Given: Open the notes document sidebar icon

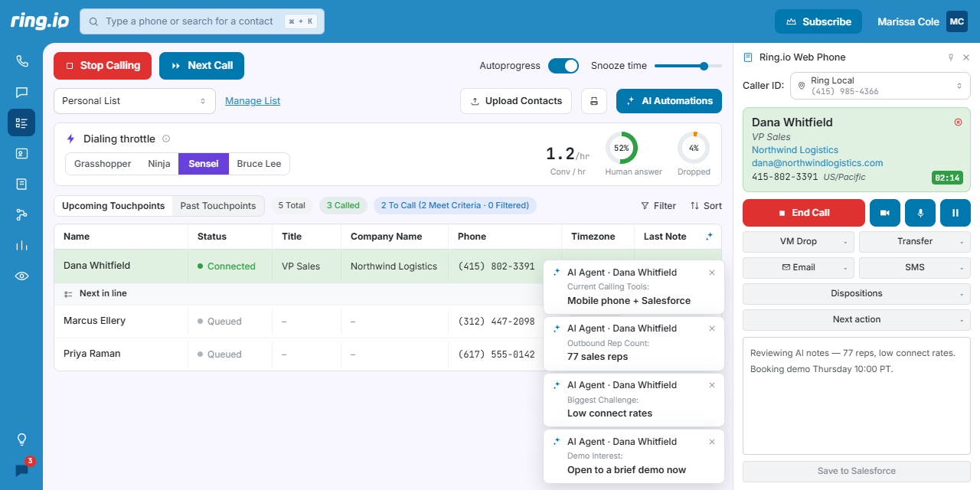Looking at the screenshot, I should point(21,184).
